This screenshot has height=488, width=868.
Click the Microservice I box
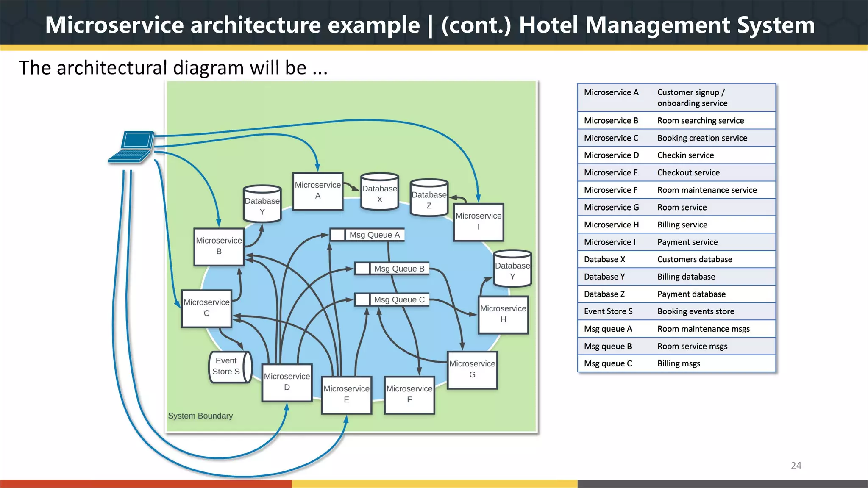tap(478, 222)
